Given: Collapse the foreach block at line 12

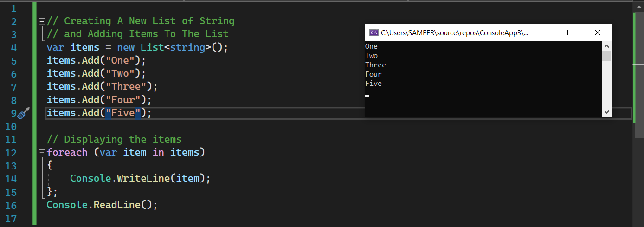Looking at the screenshot, I should (42, 152).
